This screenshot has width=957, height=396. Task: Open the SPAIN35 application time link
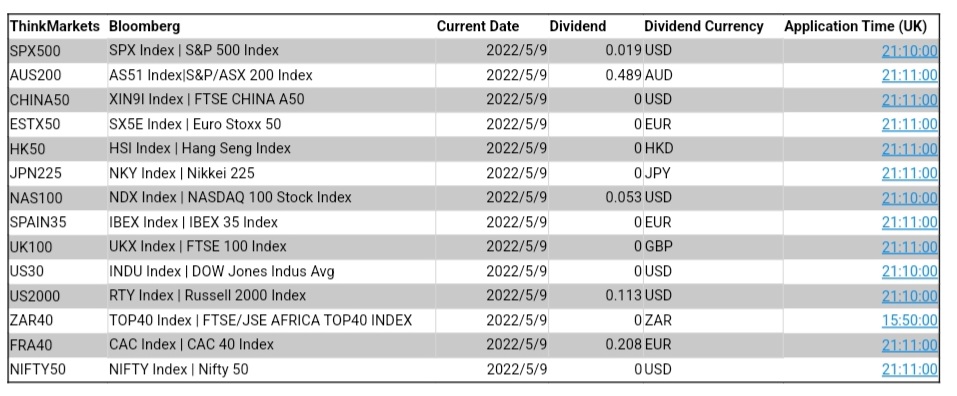tap(909, 222)
